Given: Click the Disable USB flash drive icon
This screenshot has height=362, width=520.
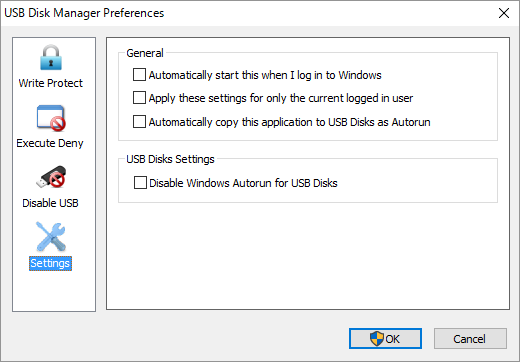Looking at the screenshot, I should click(51, 177).
